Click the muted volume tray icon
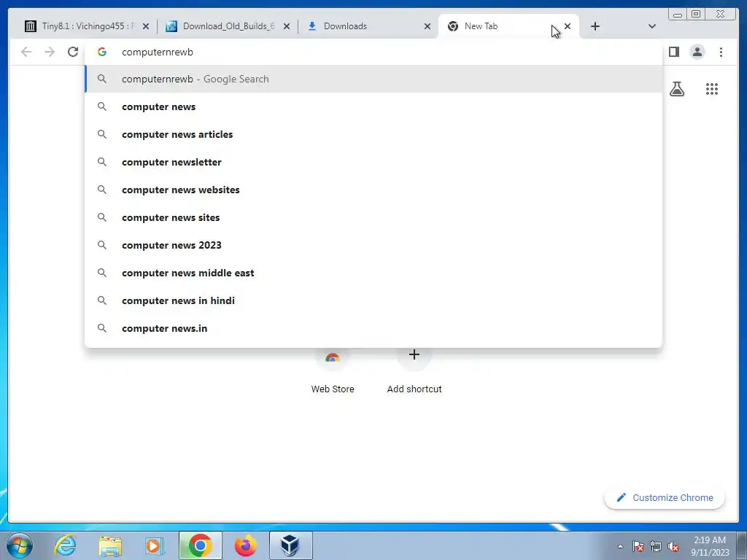The height and width of the screenshot is (560, 747). [x=673, y=546]
